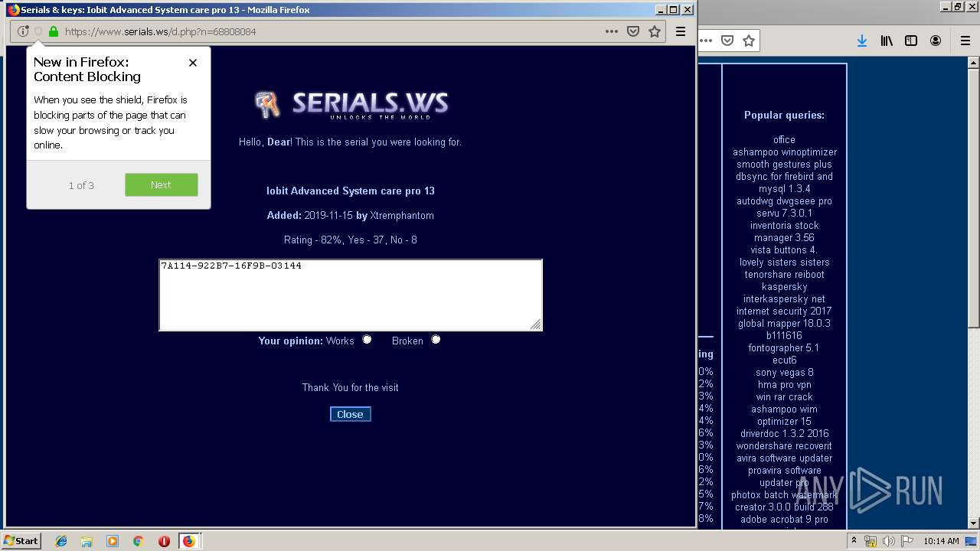Click the SERIALS.WS logo

351,104
